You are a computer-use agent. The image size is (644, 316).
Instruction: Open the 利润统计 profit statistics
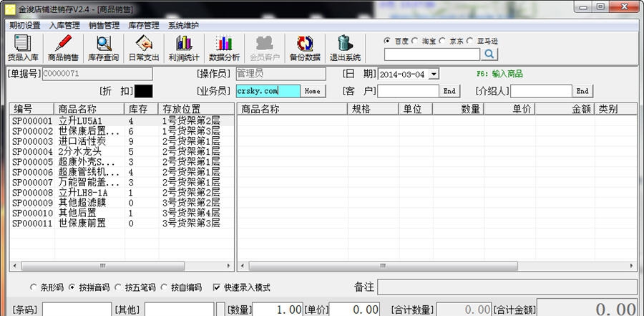point(184,48)
